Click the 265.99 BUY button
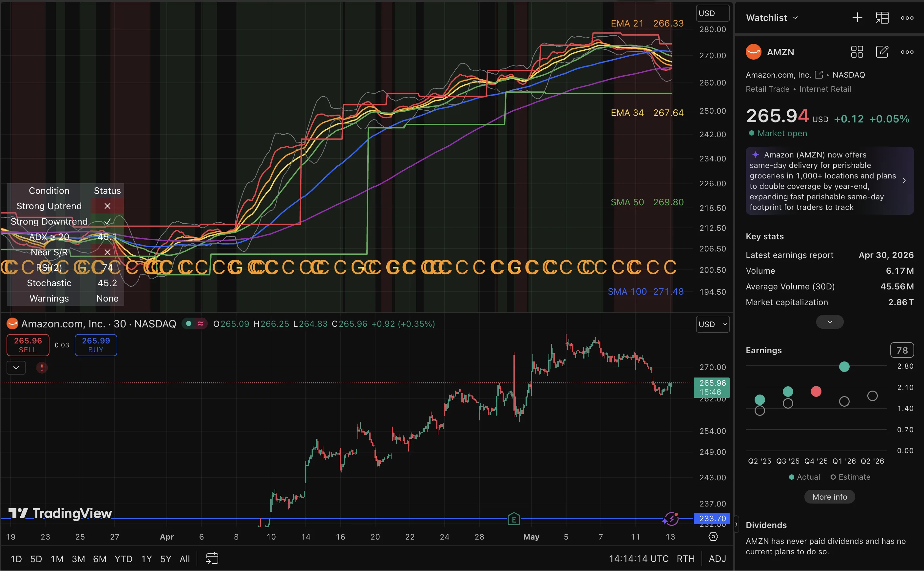 click(x=96, y=345)
